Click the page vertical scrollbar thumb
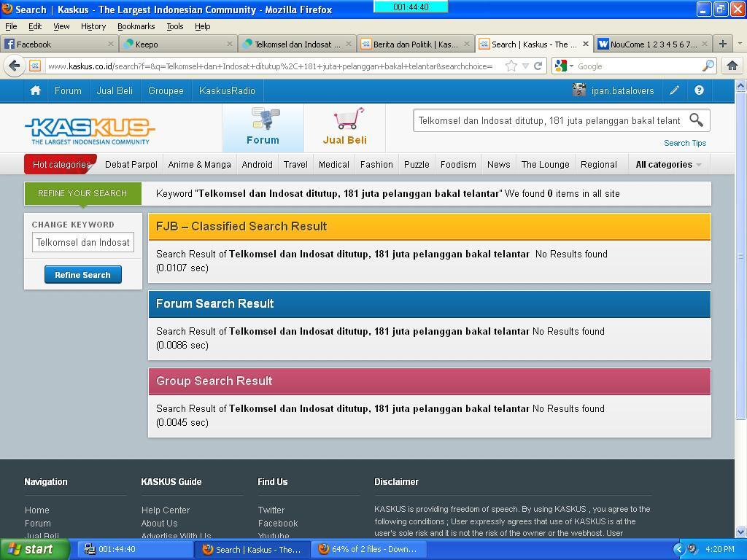This screenshot has width=747, height=560. (x=740, y=256)
